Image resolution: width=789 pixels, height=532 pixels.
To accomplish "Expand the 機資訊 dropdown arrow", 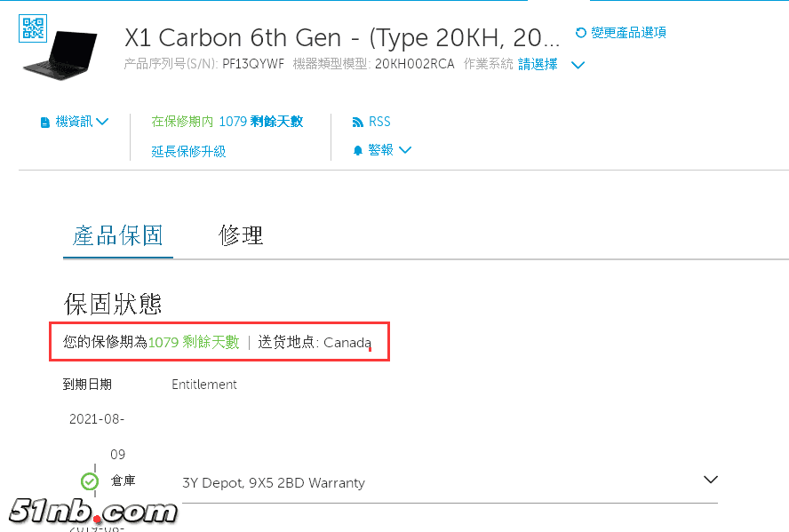I will tap(102, 122).
